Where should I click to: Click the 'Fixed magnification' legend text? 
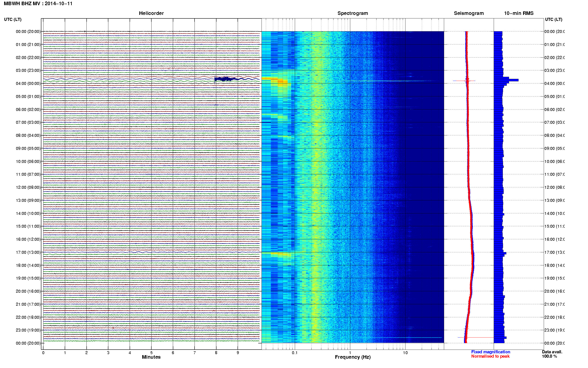tap(491, 352)
